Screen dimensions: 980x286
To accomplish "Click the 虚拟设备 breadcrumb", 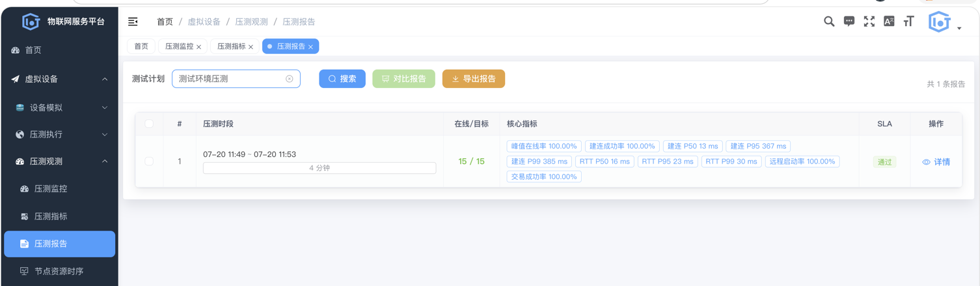I will (x=204, y=21).
